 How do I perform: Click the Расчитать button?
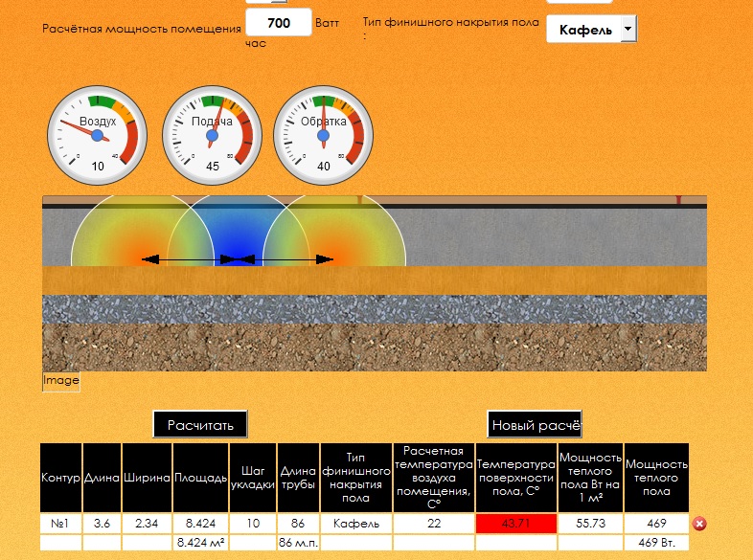tap(200, 424)
